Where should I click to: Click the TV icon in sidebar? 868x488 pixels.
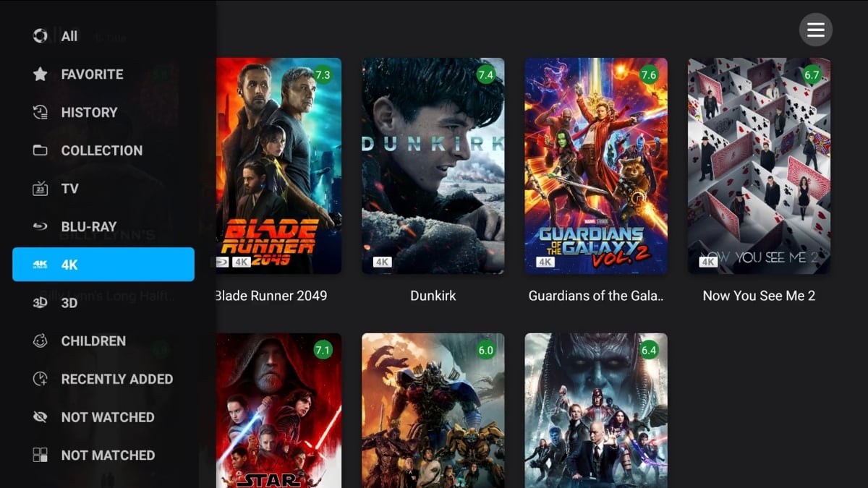point(41,189)
